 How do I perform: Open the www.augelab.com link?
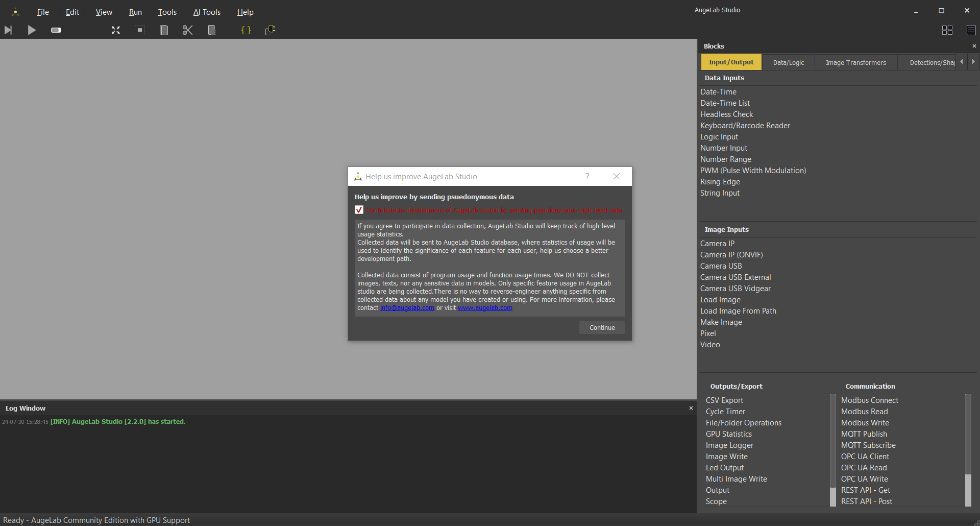[485, 308]
